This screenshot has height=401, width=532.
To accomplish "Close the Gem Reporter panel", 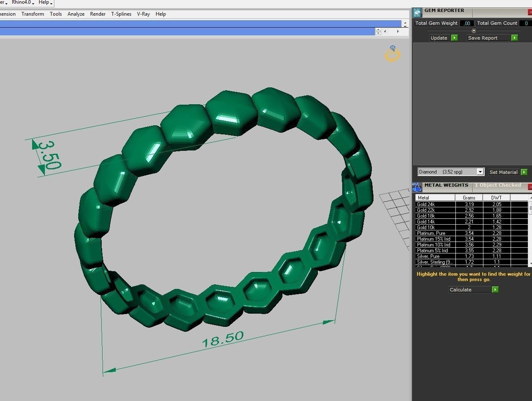I will (x=530, y=12).
